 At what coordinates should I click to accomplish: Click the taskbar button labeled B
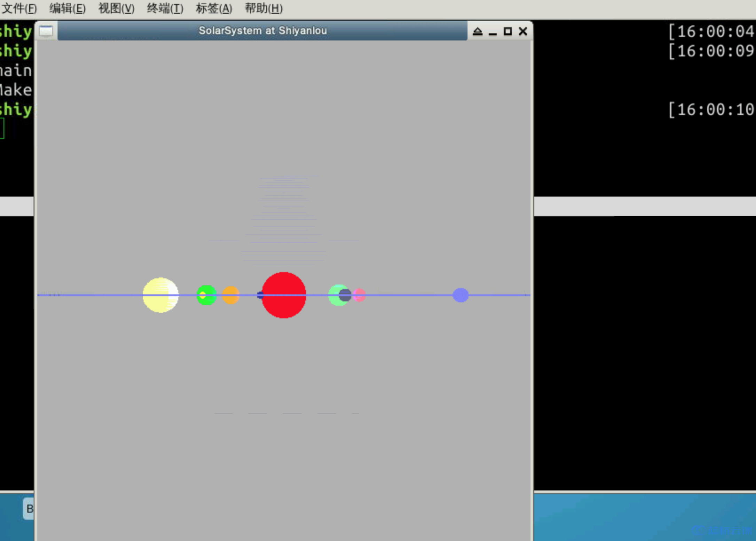pos(29,509)
